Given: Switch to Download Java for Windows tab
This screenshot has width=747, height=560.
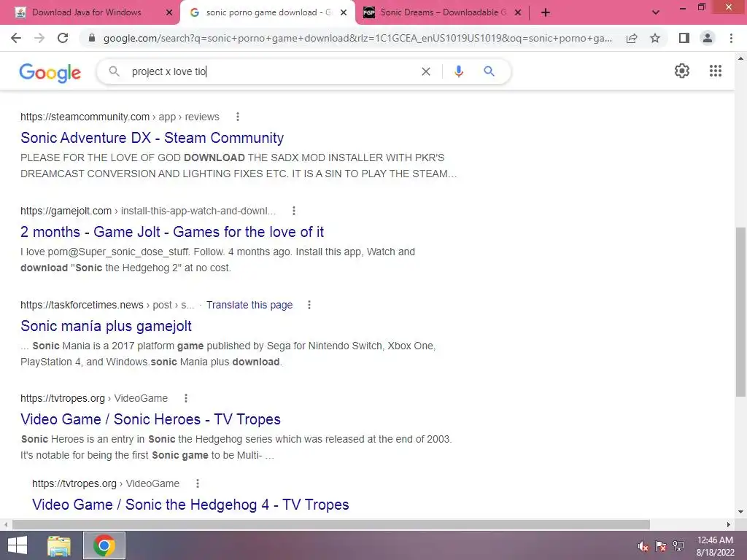Looking at the screenshot, I should (87, 12).
